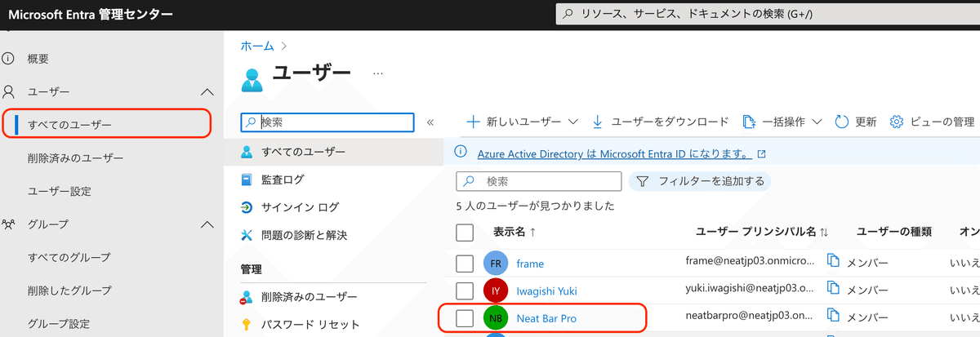Open グループ設定 in sidebar
This screenshot has height=337, width=980.
(x=60, y=323)
